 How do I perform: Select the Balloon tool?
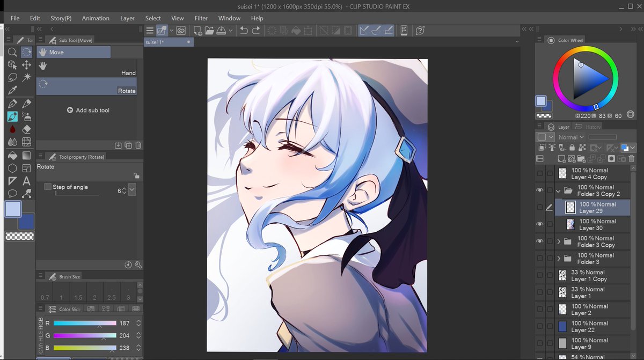[12, 194]
